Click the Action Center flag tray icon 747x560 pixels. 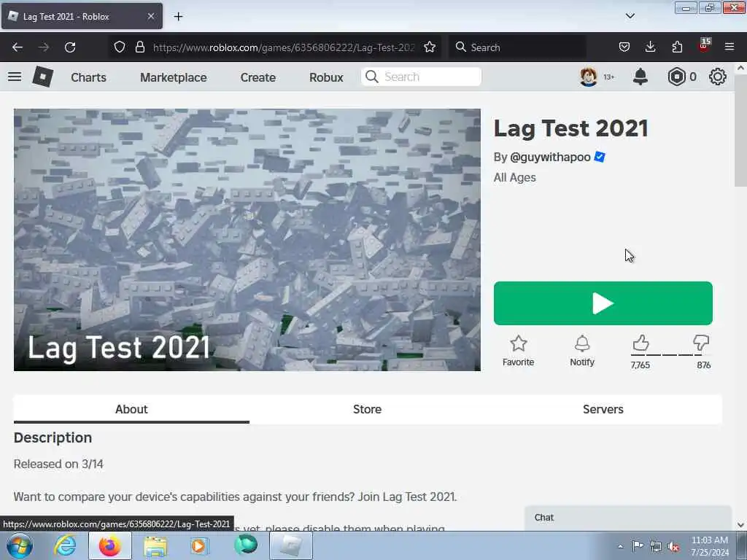638,546
